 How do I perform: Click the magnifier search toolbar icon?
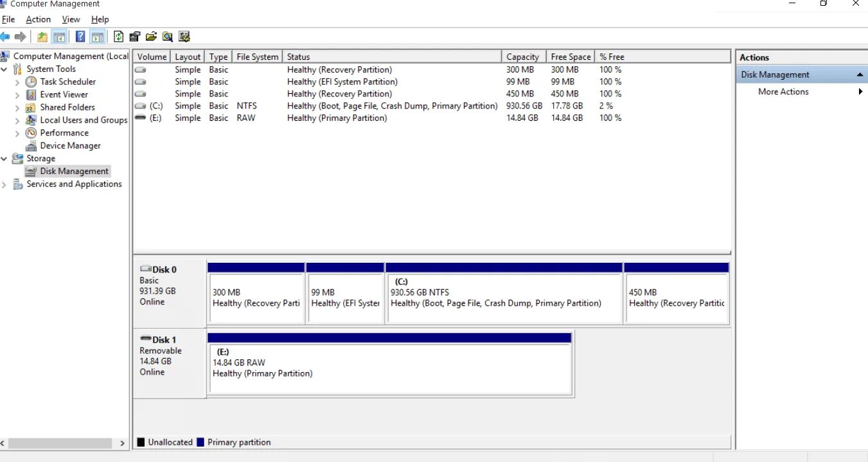(x=168, y=37)
